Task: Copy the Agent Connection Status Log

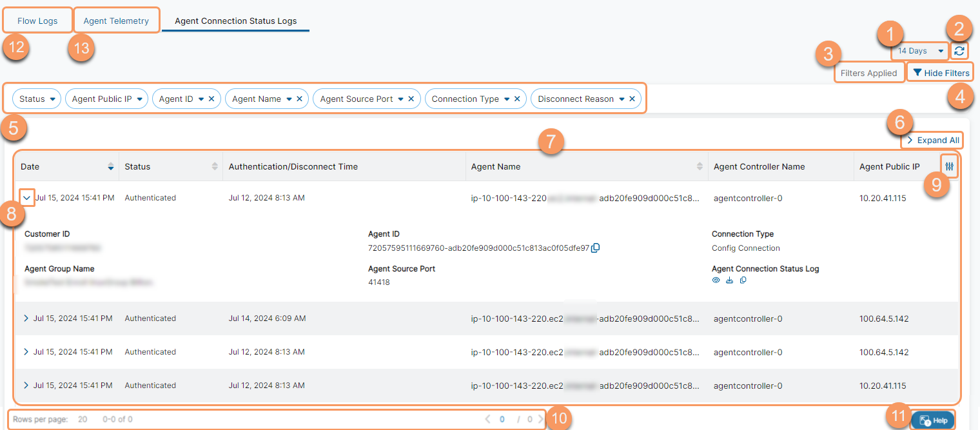Action: point(743,280)
